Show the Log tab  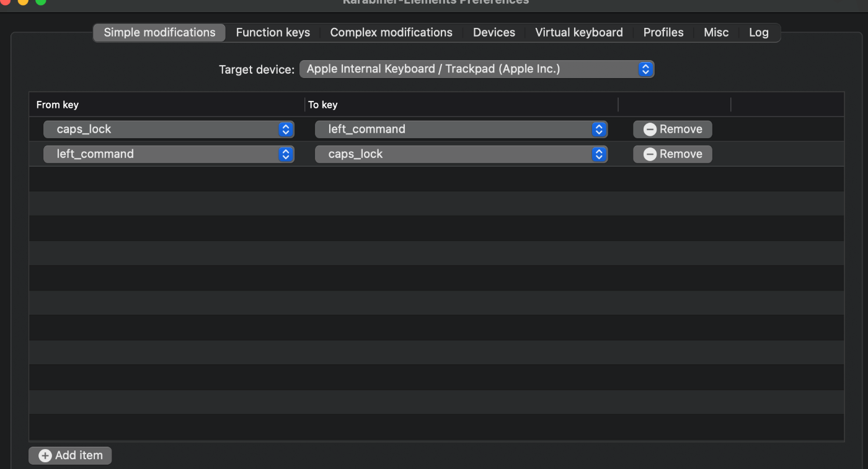point(759,33)
